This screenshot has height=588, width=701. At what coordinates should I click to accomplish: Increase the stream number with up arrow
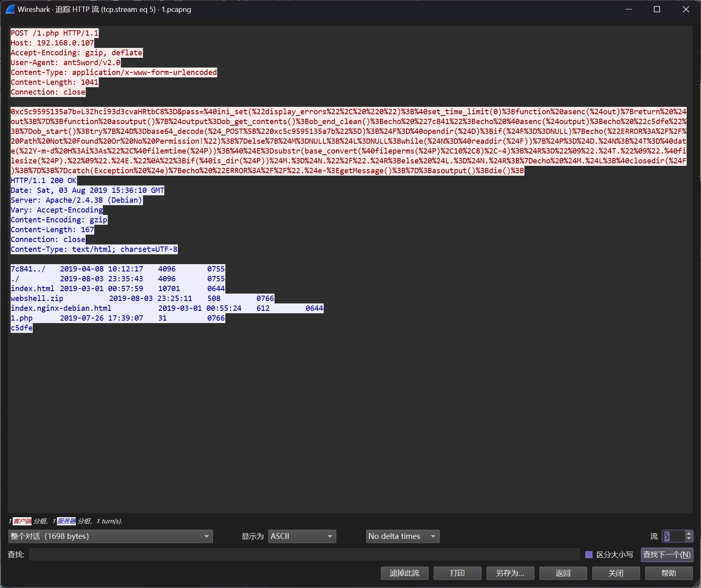[x=689, y=533]
